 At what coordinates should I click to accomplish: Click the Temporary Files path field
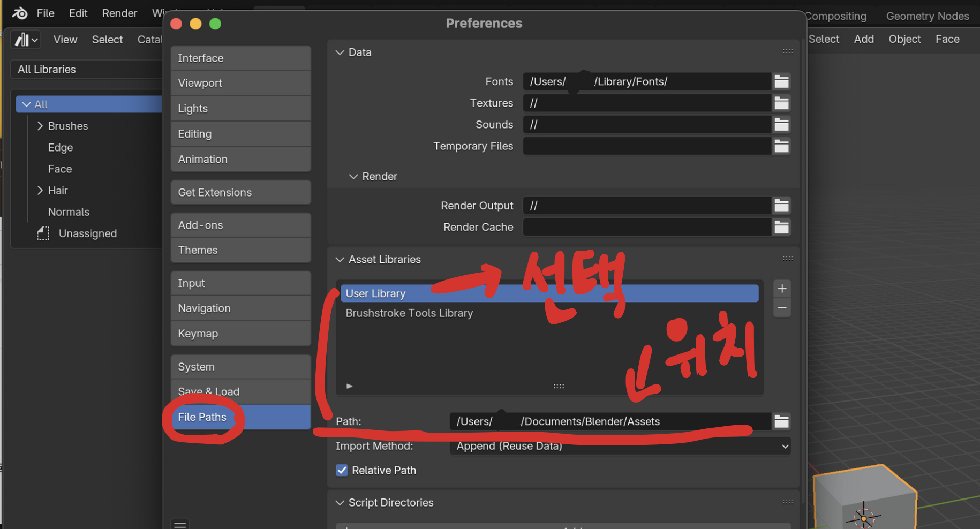click(647, 146)
